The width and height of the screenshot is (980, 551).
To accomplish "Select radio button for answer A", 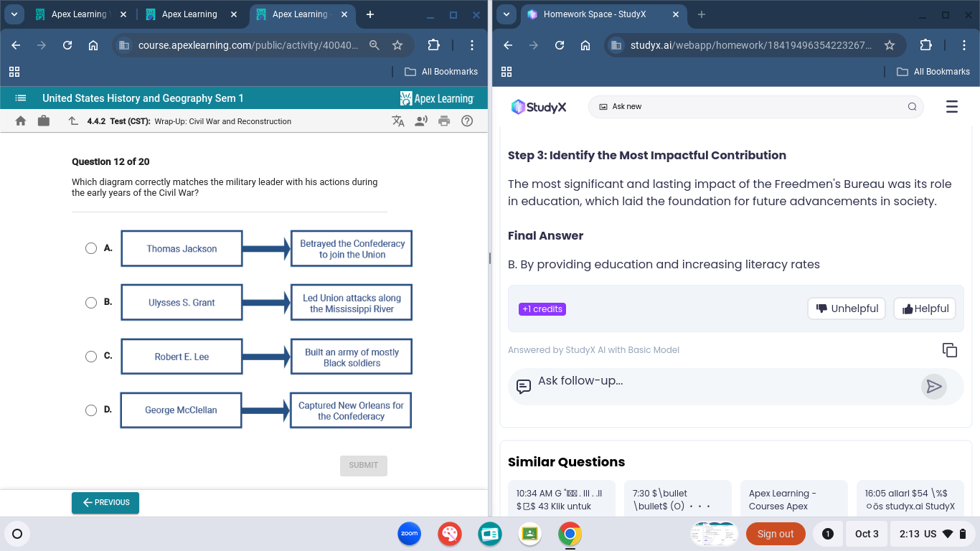I will 91,248.
